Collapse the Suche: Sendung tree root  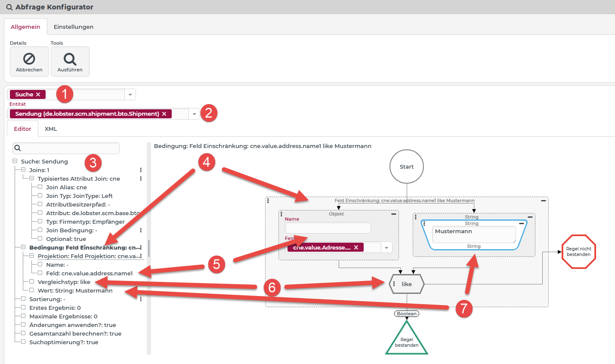coord(15,161)
